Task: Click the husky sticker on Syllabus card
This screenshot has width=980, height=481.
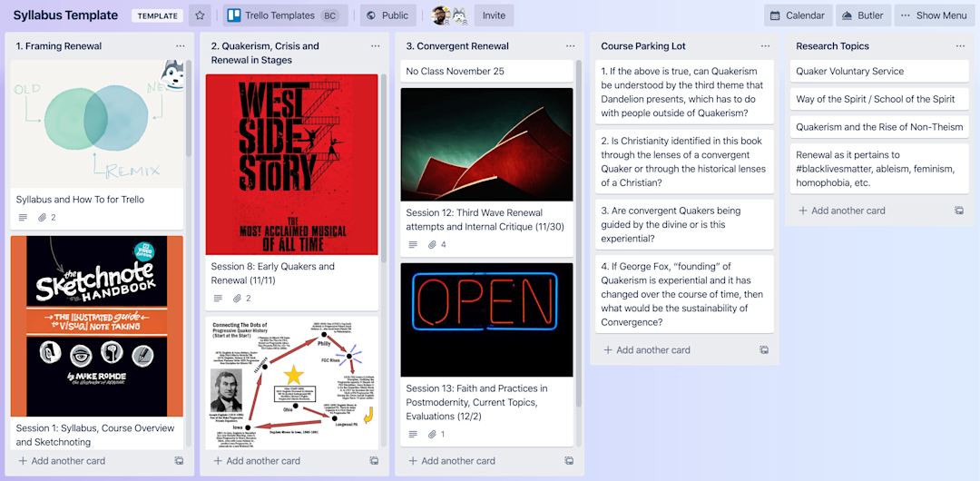Action: pos(171,75)
